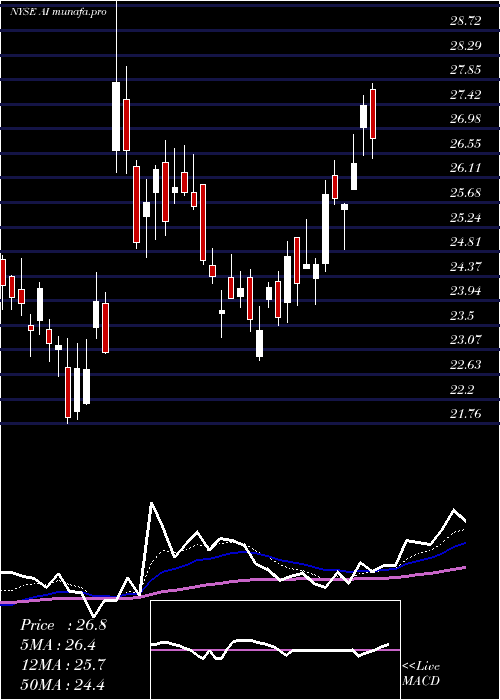Image resolution: width=500 pixels, height=700 pixels.
Task: Click the '12MA : 25.7' readout
Action: click(63, 665)
